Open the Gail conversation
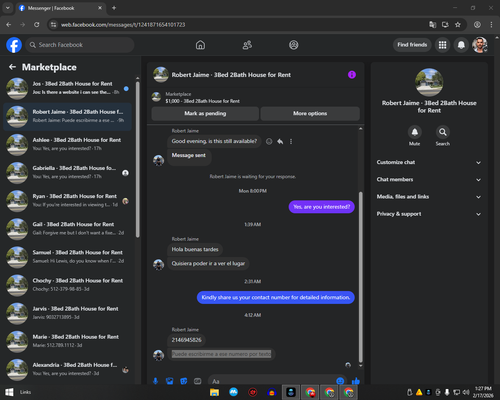 pos(68,229)
